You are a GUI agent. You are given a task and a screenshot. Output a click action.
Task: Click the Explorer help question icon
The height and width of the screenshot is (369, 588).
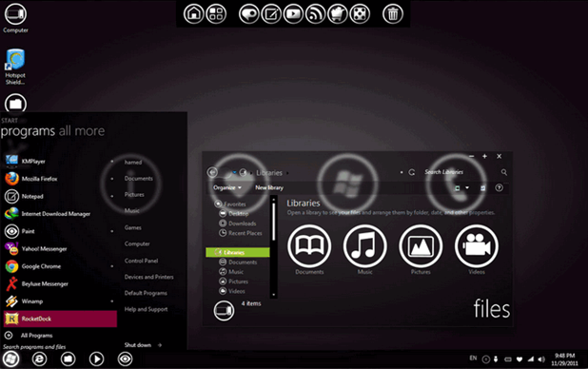(x=499, y=187)
